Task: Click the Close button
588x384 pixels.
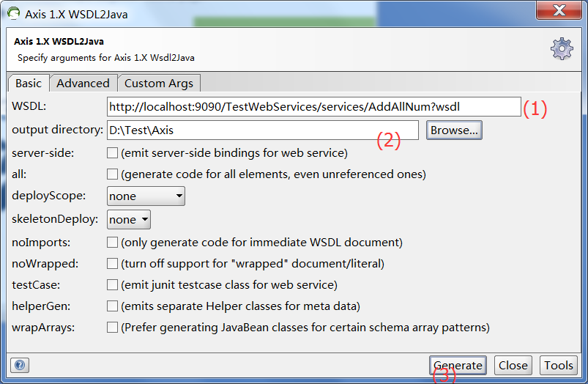Action: coord(513,365)
